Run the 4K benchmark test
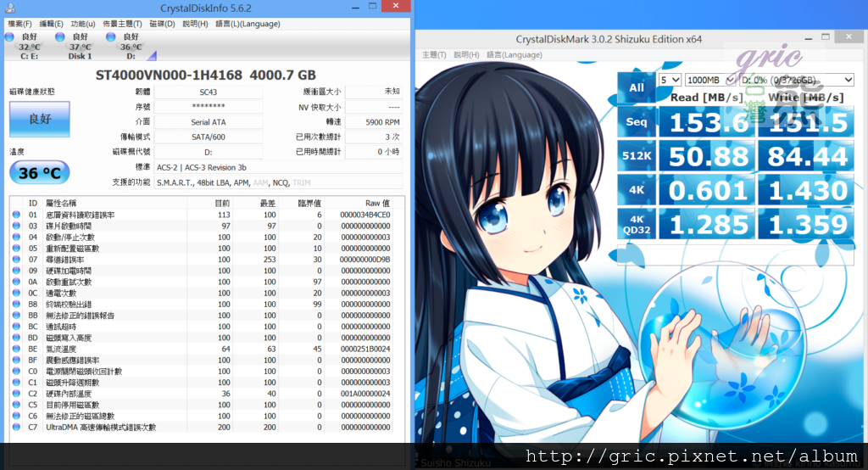This screenshot has height=470, width=868. (637, 190)
